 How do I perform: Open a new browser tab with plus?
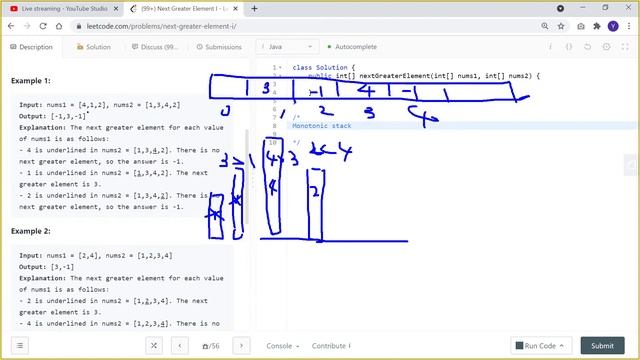(254, 8)
